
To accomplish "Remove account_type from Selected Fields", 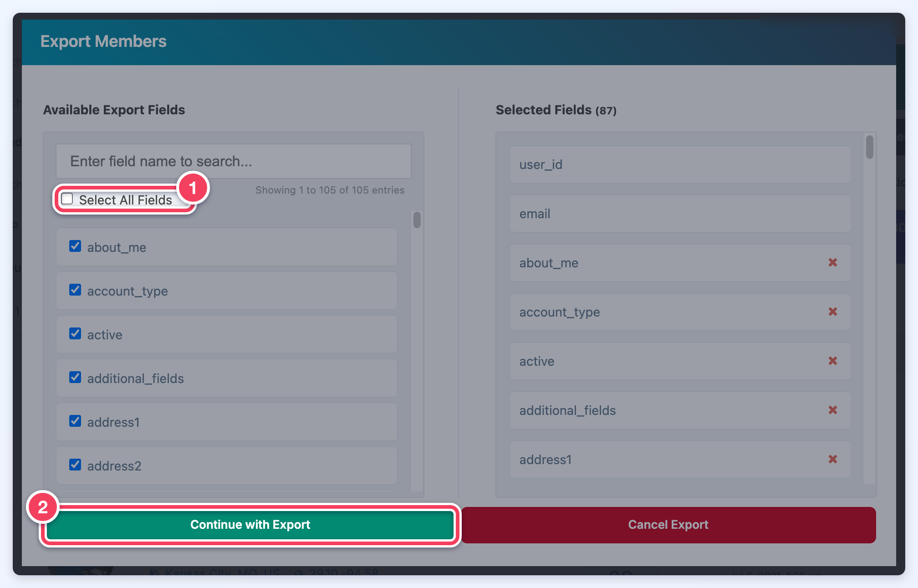I will click(832, 312).
